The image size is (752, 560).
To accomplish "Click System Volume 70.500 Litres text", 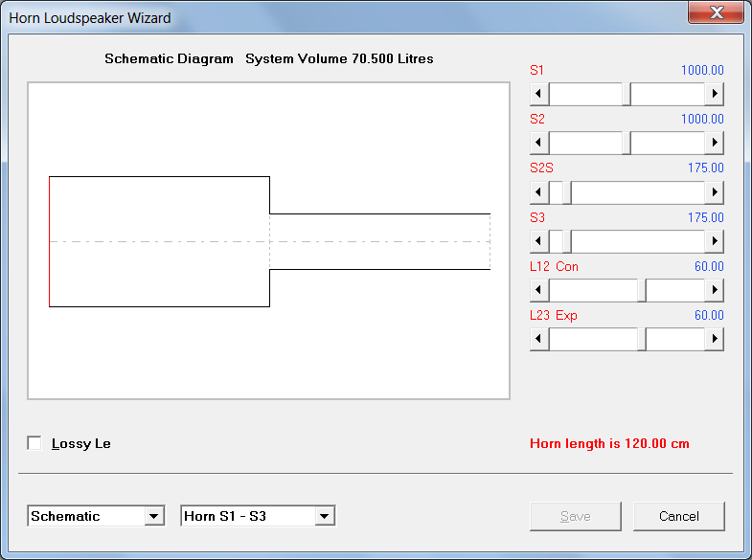I will click(x=339, y=58).
